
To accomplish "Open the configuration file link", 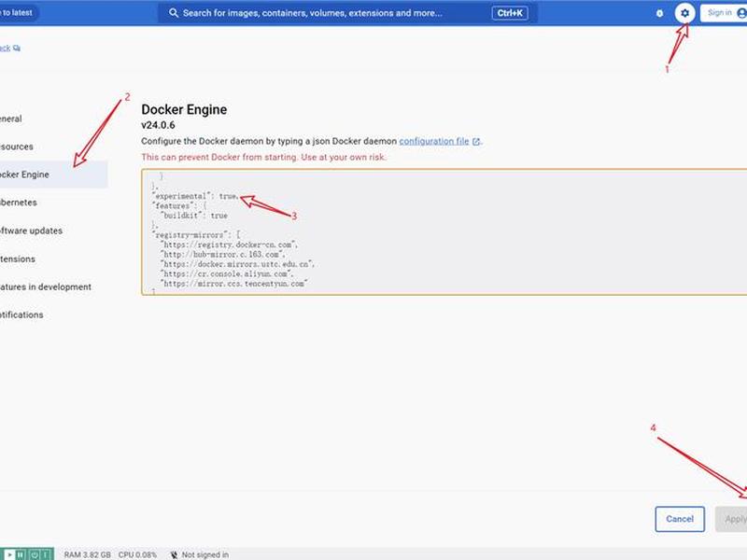I will click(x=434, y=141).
